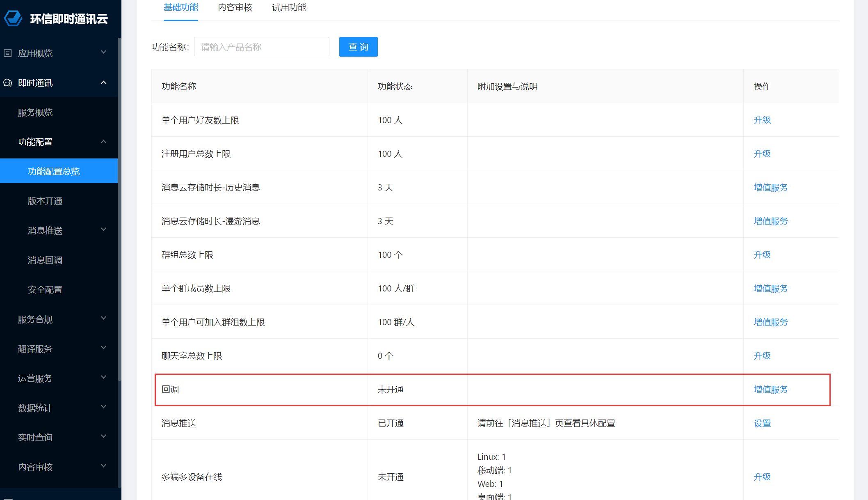Click the 已开通 status in 消息推送 row
This screenshot has width=868, height=500.
coord(391,423)
